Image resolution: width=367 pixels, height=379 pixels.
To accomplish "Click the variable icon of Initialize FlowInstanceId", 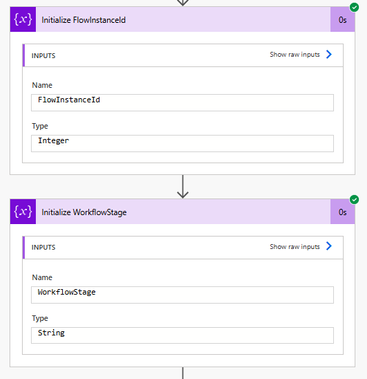I will [23, 20].
